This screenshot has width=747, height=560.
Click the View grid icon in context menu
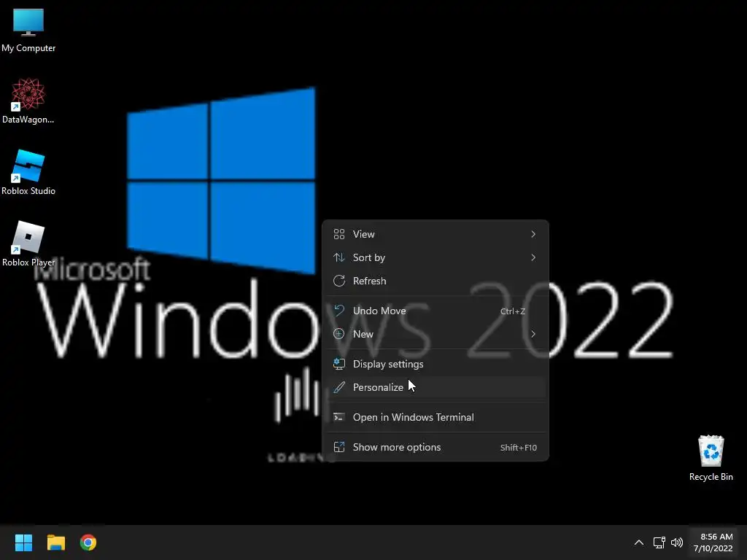point(338,234)
